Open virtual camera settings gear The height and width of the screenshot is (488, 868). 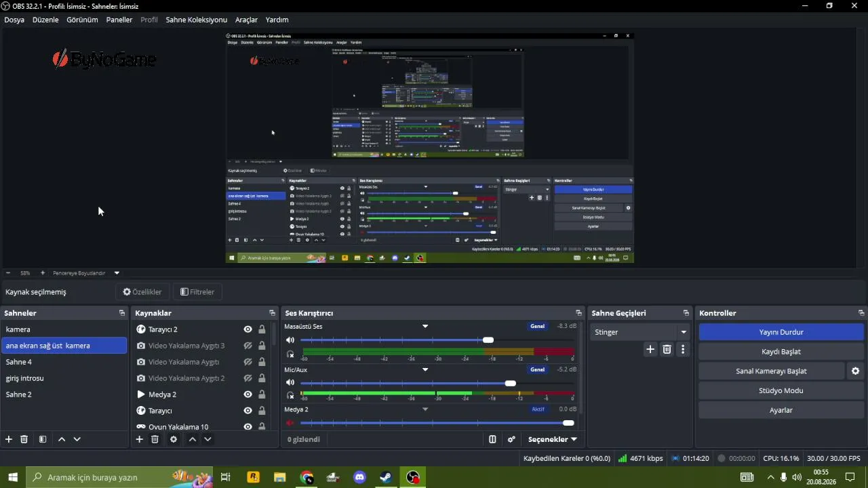856,371
